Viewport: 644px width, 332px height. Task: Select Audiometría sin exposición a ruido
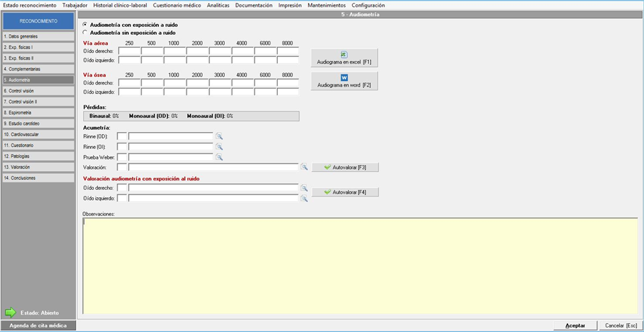tap(85, 32)
